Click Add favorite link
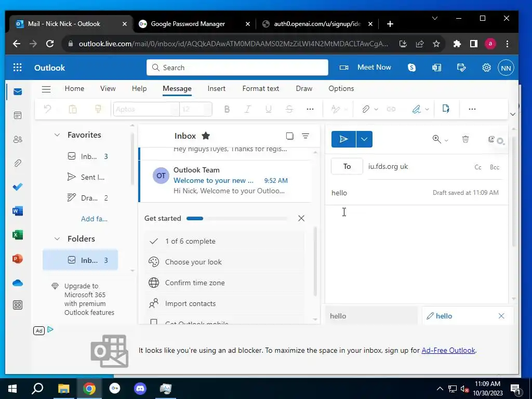Viewport: 532px width, 399px height. [94, 219]
